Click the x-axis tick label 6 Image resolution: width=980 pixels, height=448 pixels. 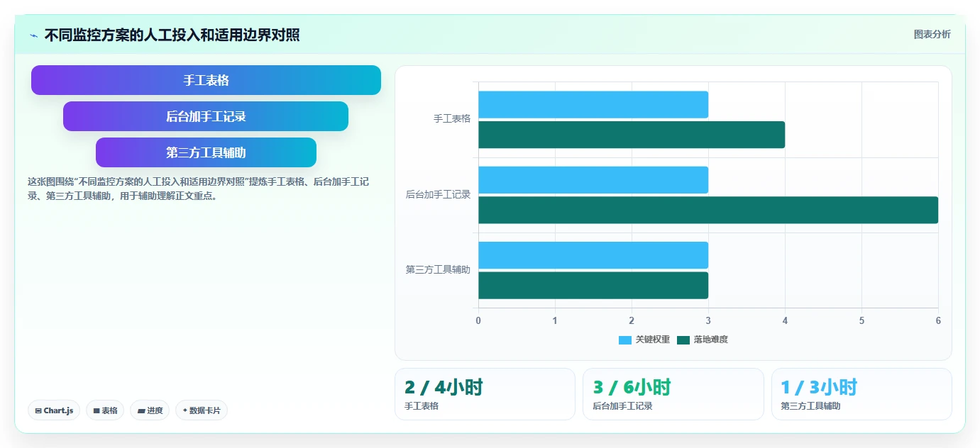pyautogui.click(x=938, y=320)
